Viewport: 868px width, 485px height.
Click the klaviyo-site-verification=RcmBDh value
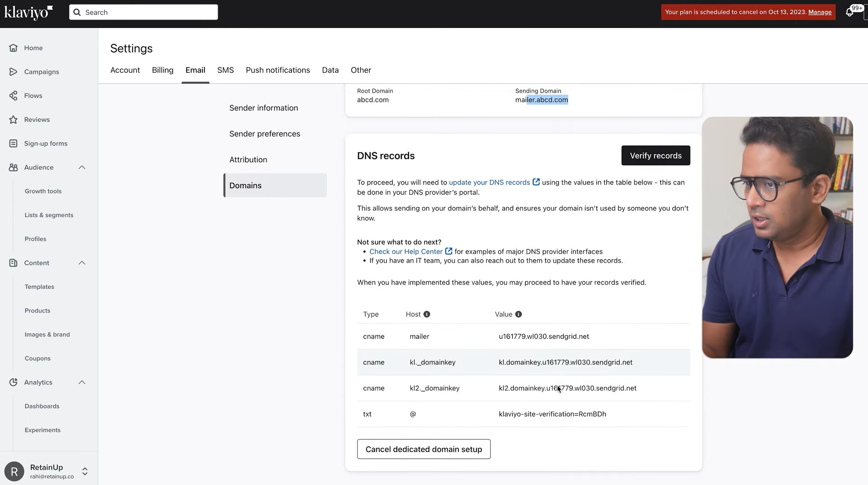click(552, 414)
